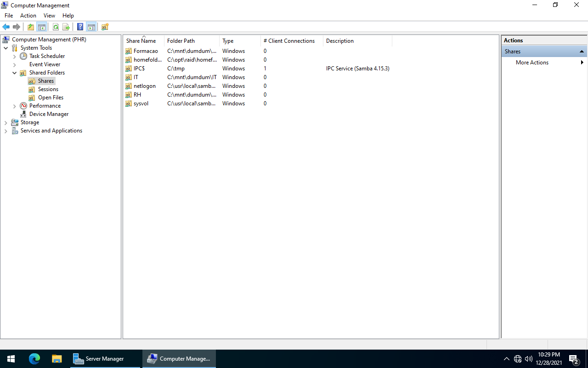Click More Actions in the Actions pane
588x368 pixels.
[532, 63]
